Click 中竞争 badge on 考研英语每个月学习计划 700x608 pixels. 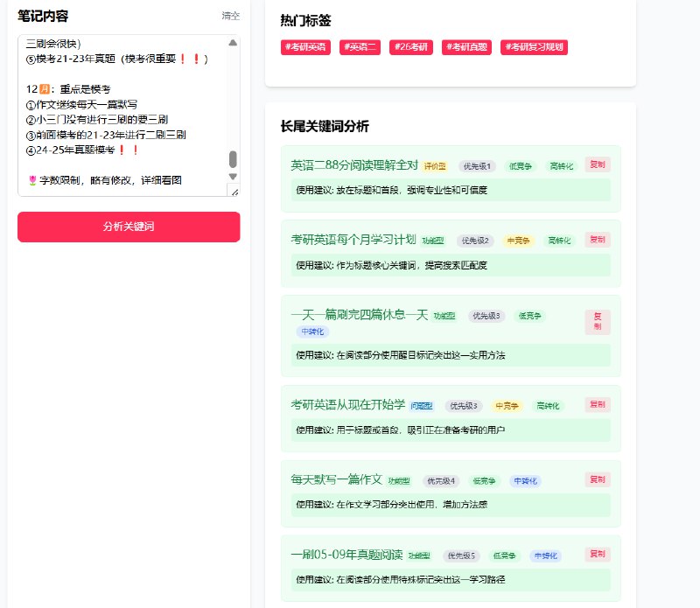click(x=518, y=241)
